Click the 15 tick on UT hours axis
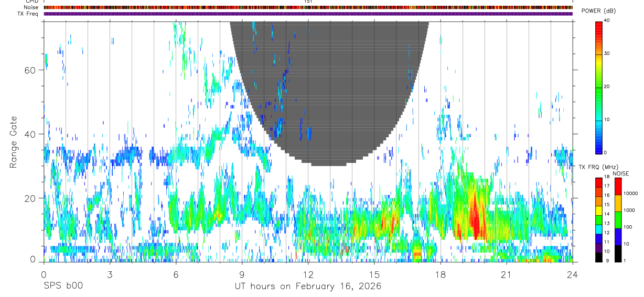 point(374,274)
